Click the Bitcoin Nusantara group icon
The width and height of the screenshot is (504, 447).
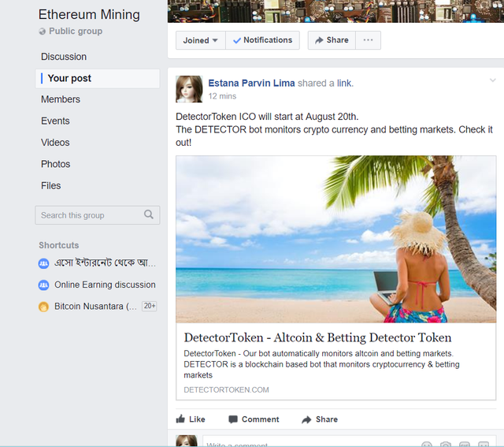pos(43,307)
